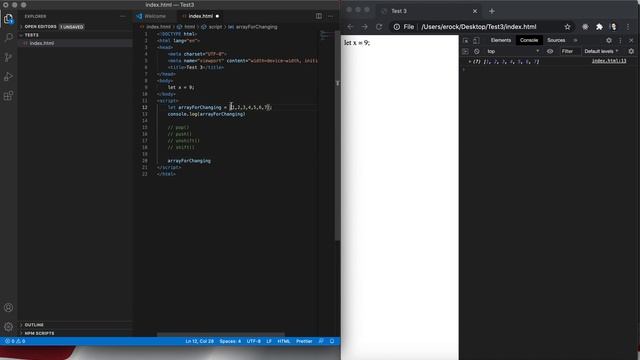The height and width of the screenshot is (360, 640).
Task: Open the Chrome extensions puzzle icon
Action: [x=599, y=27]
